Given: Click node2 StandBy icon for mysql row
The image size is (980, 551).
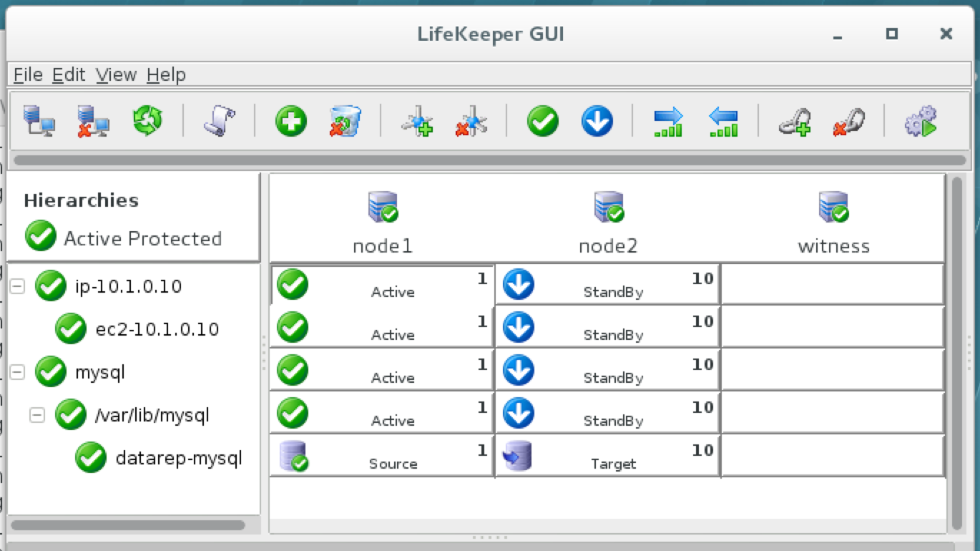Looking at the screenshot, I should coord(519,370).
